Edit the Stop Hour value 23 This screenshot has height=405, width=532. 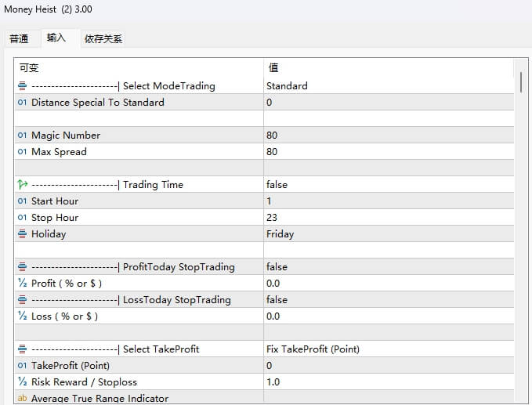click(x=389, y=218)
